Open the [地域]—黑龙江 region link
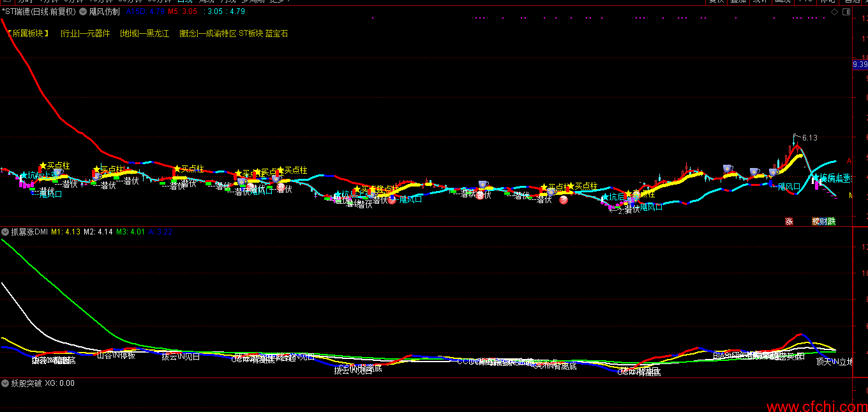The height and width of the screenshot is (412, 868). coord(144,33)
